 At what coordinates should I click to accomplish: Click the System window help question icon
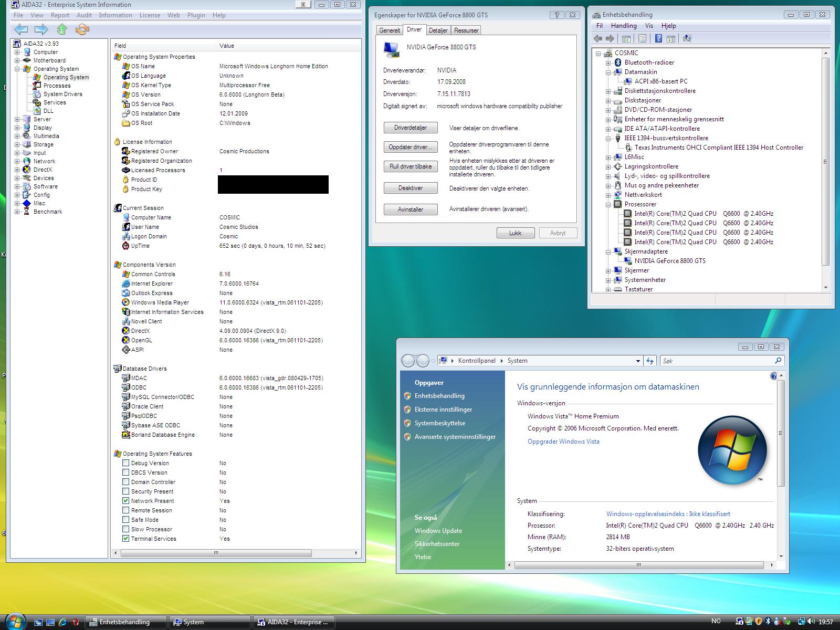click(773, 376)
